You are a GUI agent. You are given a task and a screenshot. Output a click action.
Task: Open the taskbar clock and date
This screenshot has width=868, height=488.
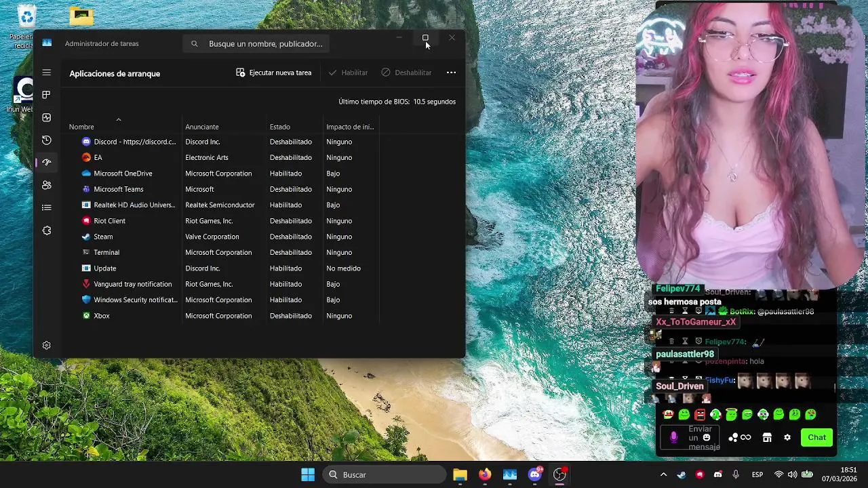click(840, 474)
